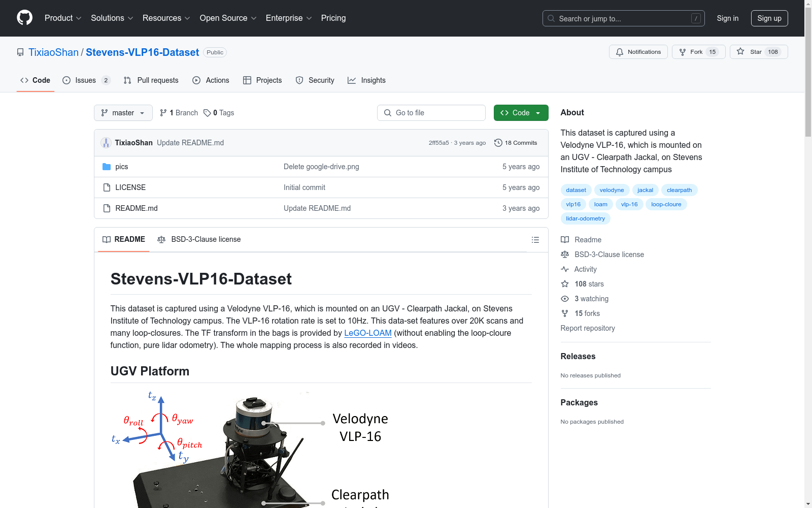Click the clearpath topic tag

[679, 190]
